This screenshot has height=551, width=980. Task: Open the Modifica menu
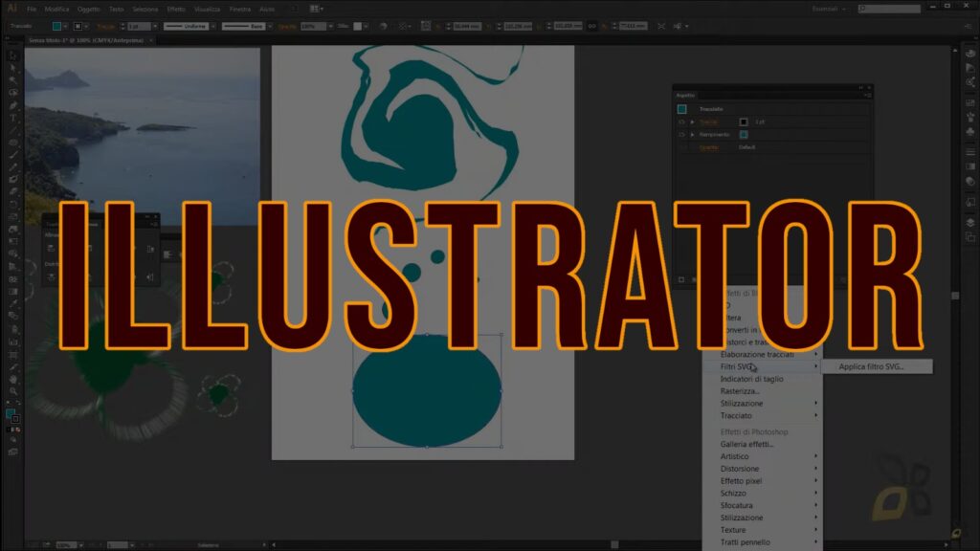[x=56, y=9]
